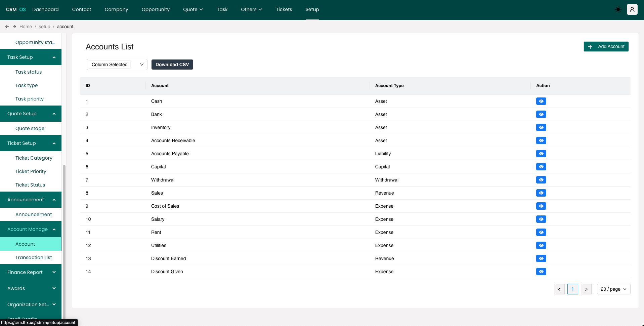Viewport: 644px width, 326px height.
Task: Change the 20 / page size selector
Action: click(x=613, y=289)
